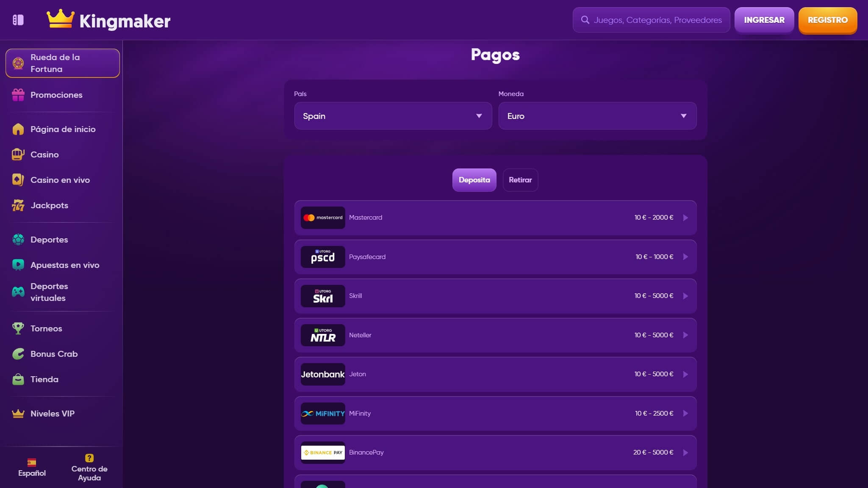The height and width of the screenshot is (488, 868).
Task: Click the Bonus Crab claw icon
Action: point(18,354)
